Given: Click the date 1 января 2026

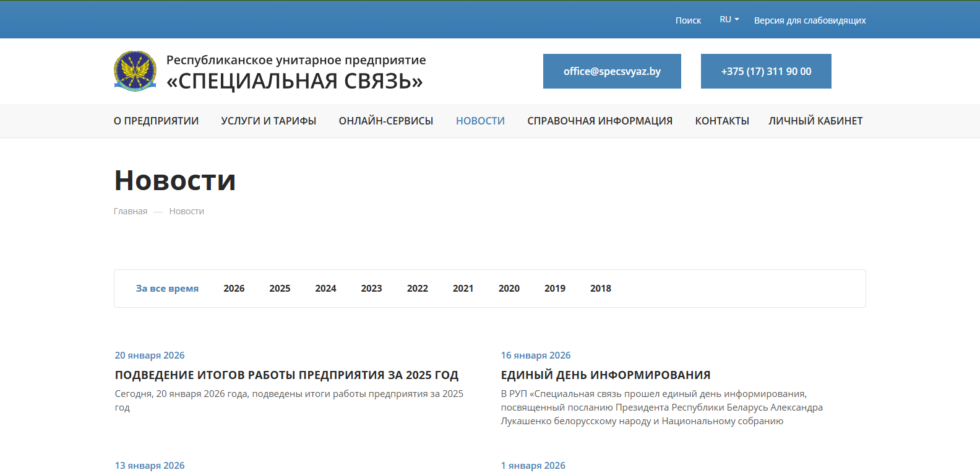Looking at the screenshot, I should click(533, 466).
